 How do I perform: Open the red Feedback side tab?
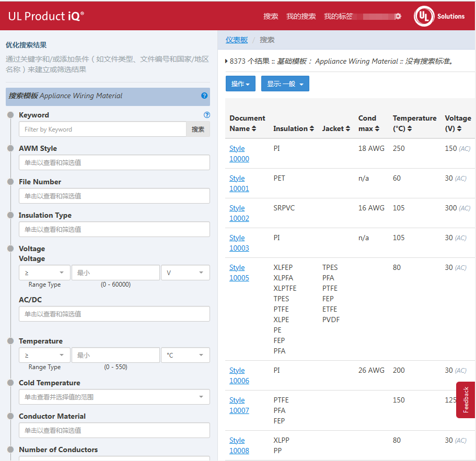466,400
